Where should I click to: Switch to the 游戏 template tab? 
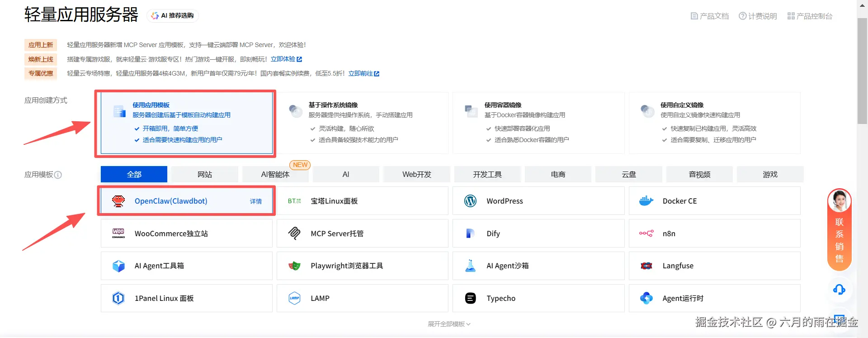(x=770, y=174)
